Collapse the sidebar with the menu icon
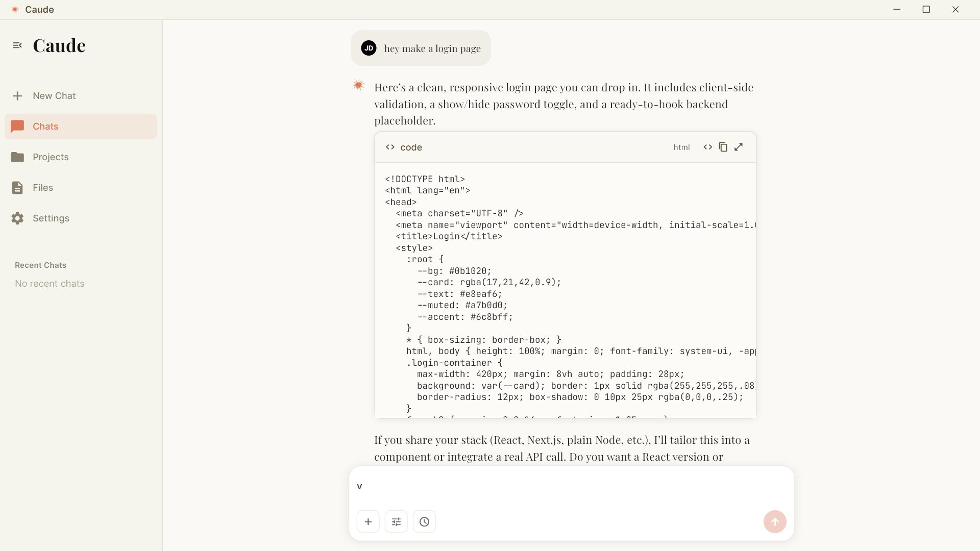This screenshot has width=980, height=551. click(x=17, y=45)
